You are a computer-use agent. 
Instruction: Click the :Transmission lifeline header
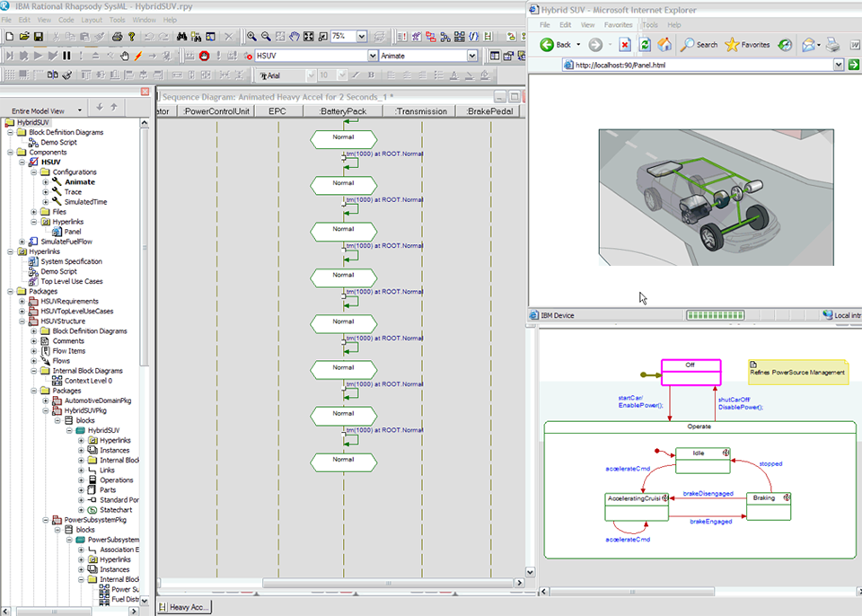421,111
